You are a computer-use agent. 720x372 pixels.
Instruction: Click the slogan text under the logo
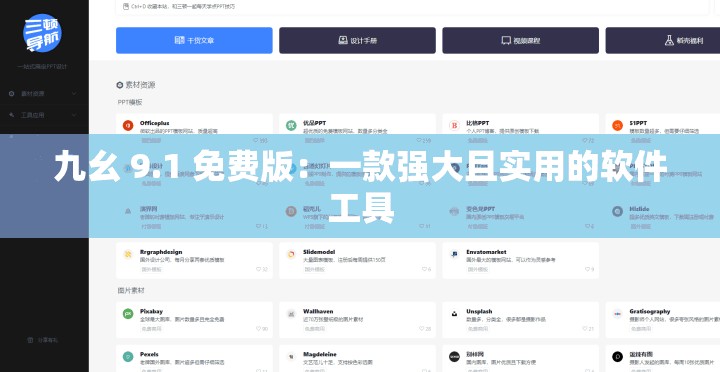tap(42, 67)
